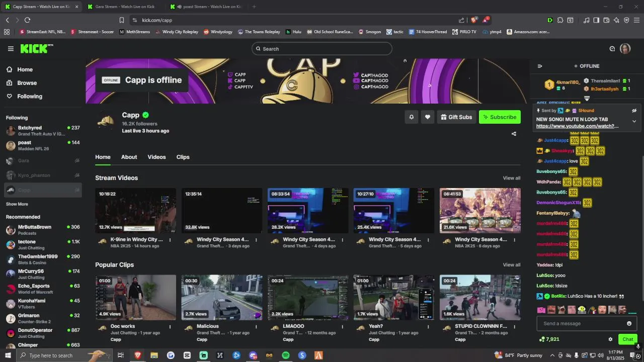The image size is (644, 362).
Task: Open the Brave Wallet icon
Action: pyautogui.click(x=606, y=20)
